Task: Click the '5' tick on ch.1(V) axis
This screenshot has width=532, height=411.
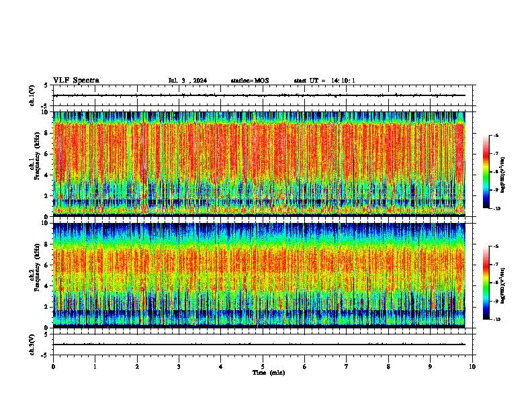Action: [x=46, y=85]
